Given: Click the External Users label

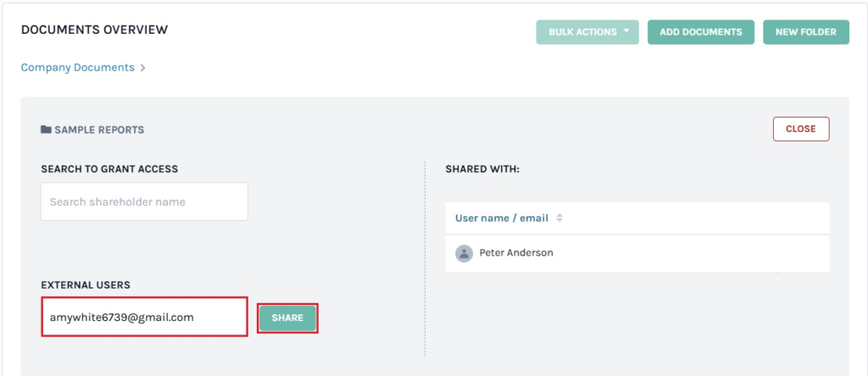Looking at the screenshot, I should [x=86, y=285].
